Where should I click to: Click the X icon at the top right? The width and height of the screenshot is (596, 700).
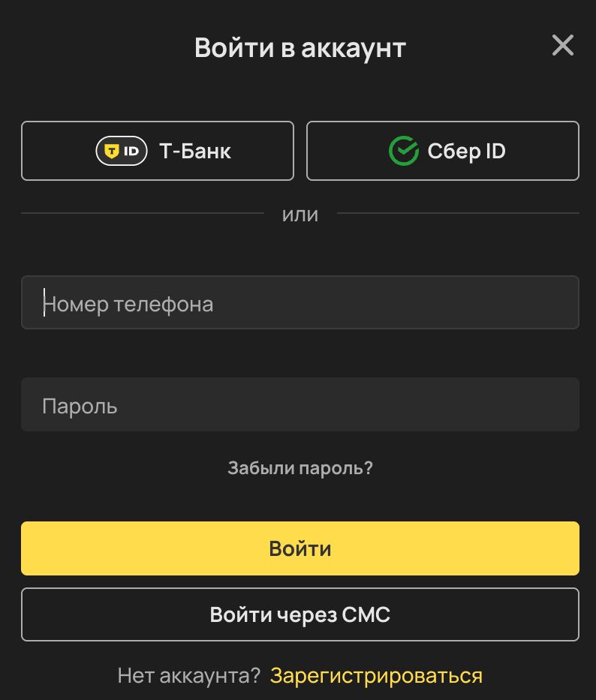(x=562, y=46)
